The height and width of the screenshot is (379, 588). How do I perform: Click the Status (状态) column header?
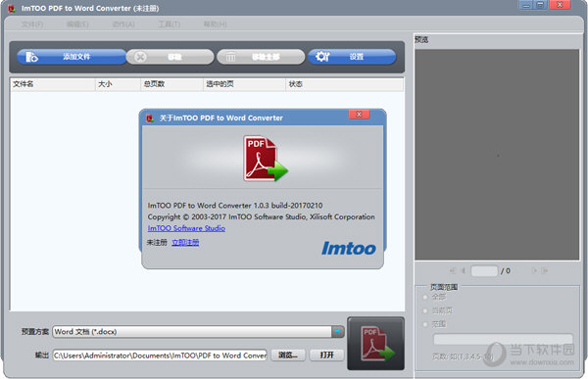click(x=344, y=84)
